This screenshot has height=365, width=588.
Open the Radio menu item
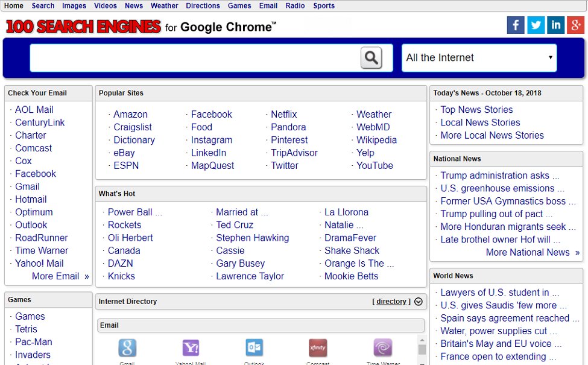(295, 5)
